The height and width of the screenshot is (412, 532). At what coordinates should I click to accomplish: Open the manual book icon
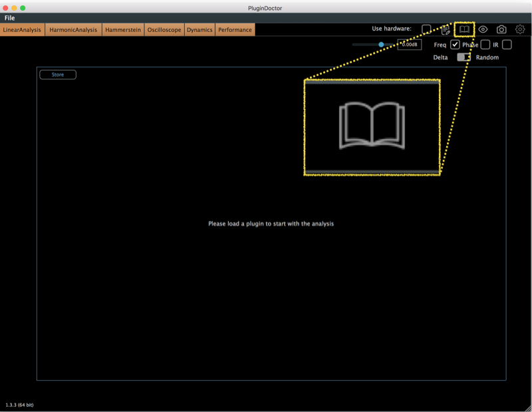tap(464, 29)
